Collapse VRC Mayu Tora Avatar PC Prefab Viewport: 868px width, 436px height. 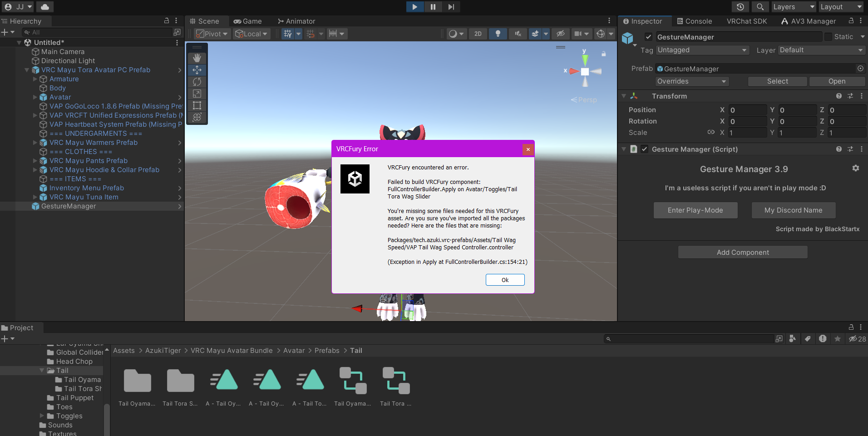tap(27, 70)
